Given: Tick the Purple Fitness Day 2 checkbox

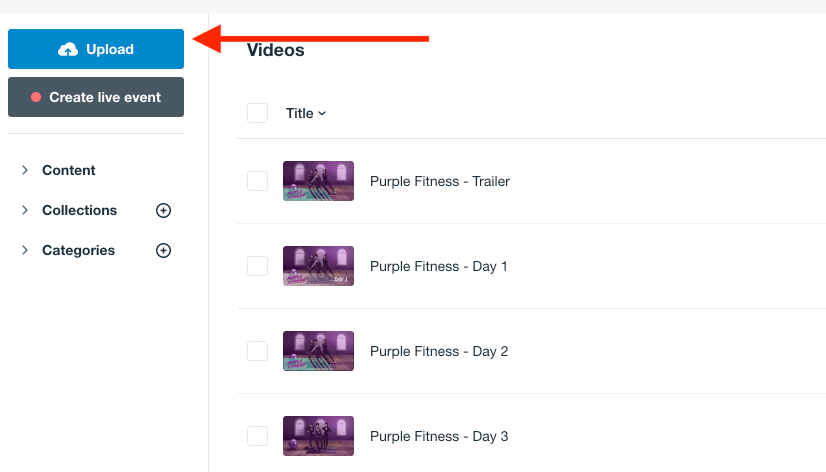Looking at the screenshot, I should pyautogui.click(x=258, y=351).
